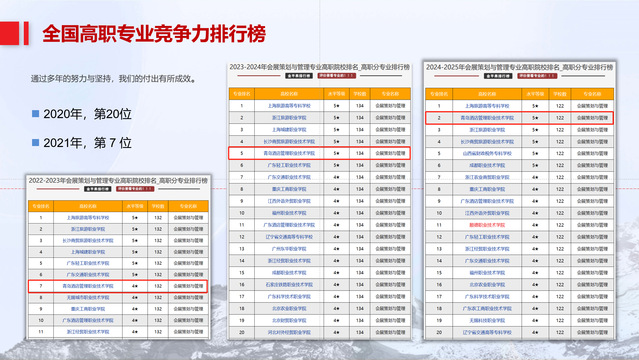Click the star-level column header in 2022-2023 table
The image size is (639, 360).
(x=135, y=206)
